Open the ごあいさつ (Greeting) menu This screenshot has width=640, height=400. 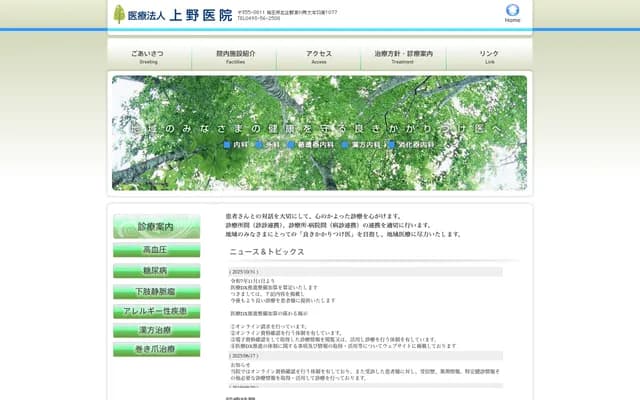[x=149, y=56]
